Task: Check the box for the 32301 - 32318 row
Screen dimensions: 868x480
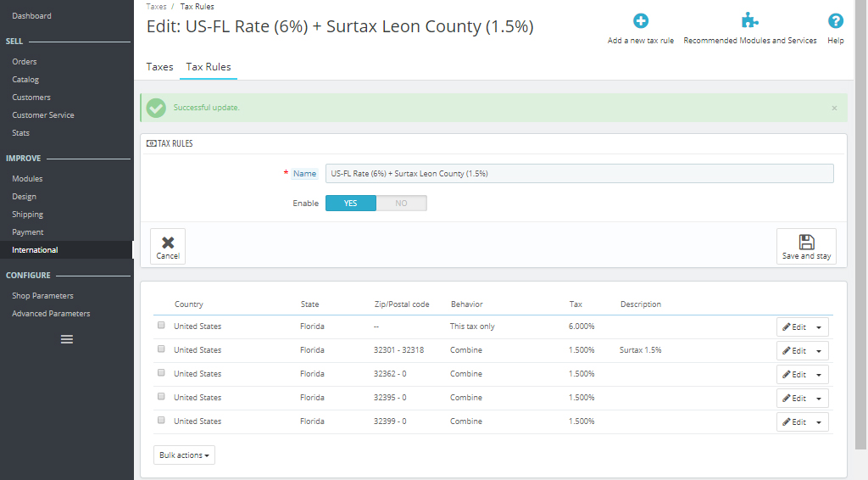Action: (162, 349)
